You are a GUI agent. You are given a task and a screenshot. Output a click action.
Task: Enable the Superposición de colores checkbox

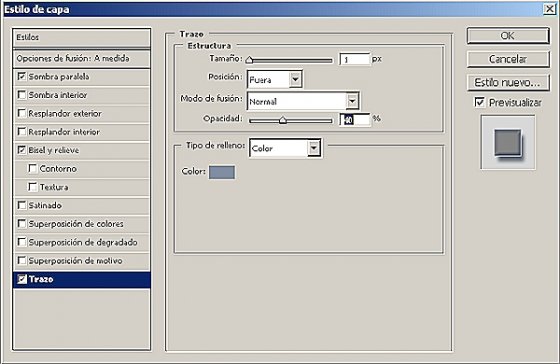[22, 224]
